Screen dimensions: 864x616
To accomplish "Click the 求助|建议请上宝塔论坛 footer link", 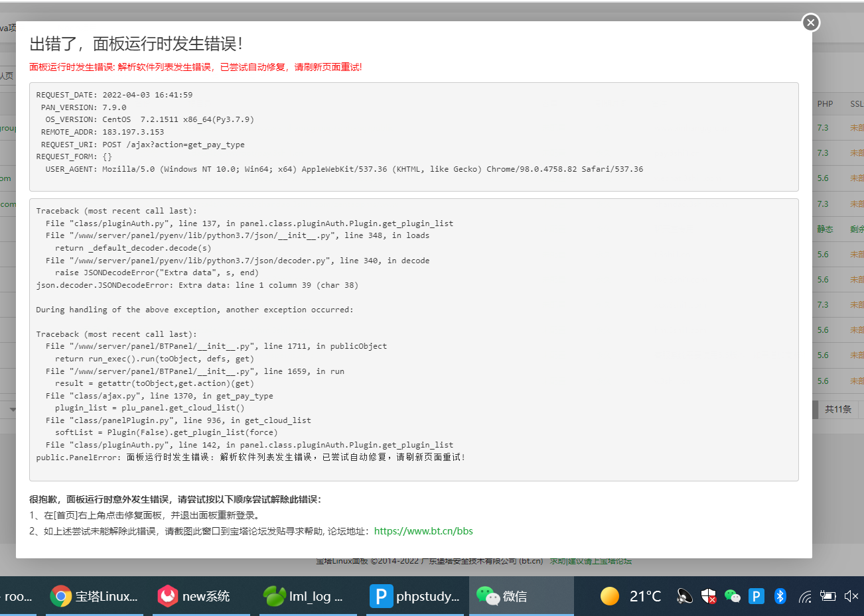I will [x=591, y=561].
